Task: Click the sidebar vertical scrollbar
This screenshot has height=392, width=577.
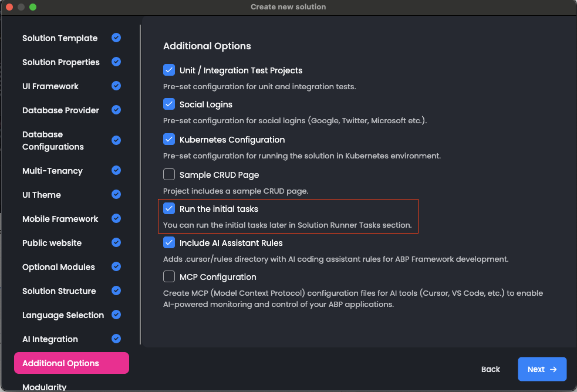Action: click(140, 176)
